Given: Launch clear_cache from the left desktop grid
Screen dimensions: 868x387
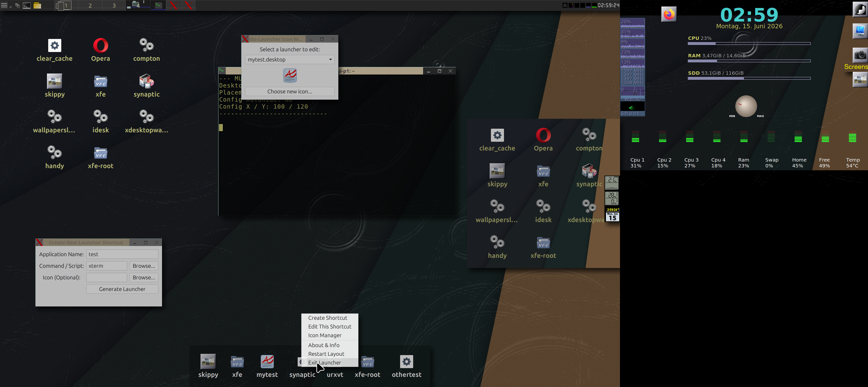Looking at the screenshot, I should [x=54, y=45].
